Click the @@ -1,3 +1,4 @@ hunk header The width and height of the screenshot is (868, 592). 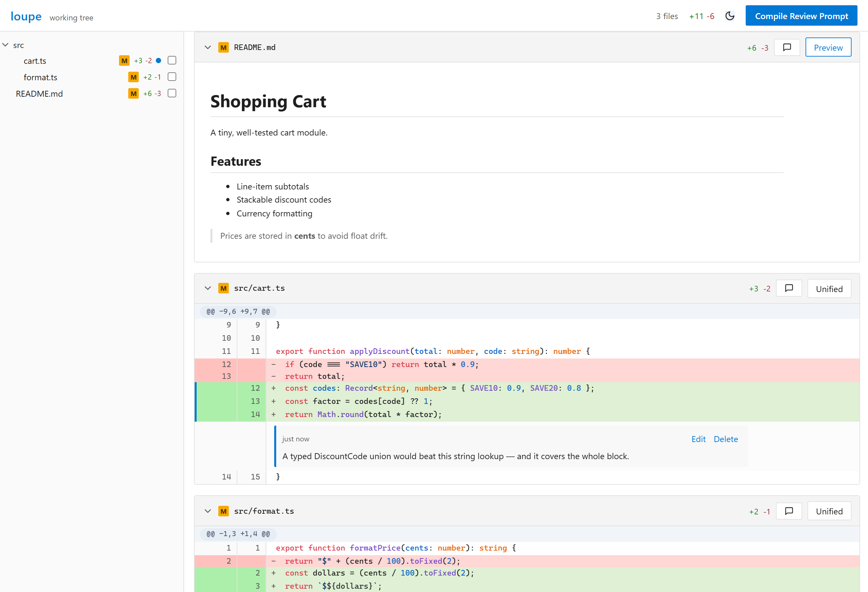click(238, 534)
